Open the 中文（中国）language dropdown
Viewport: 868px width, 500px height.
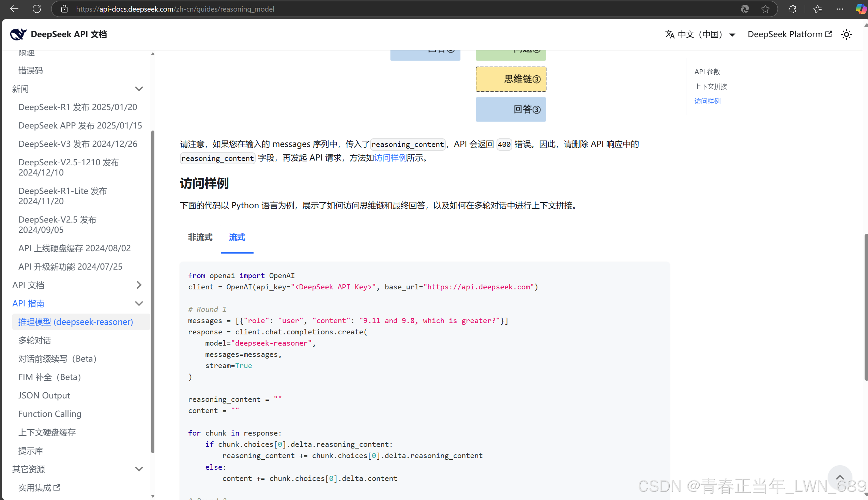coord(700,34)
